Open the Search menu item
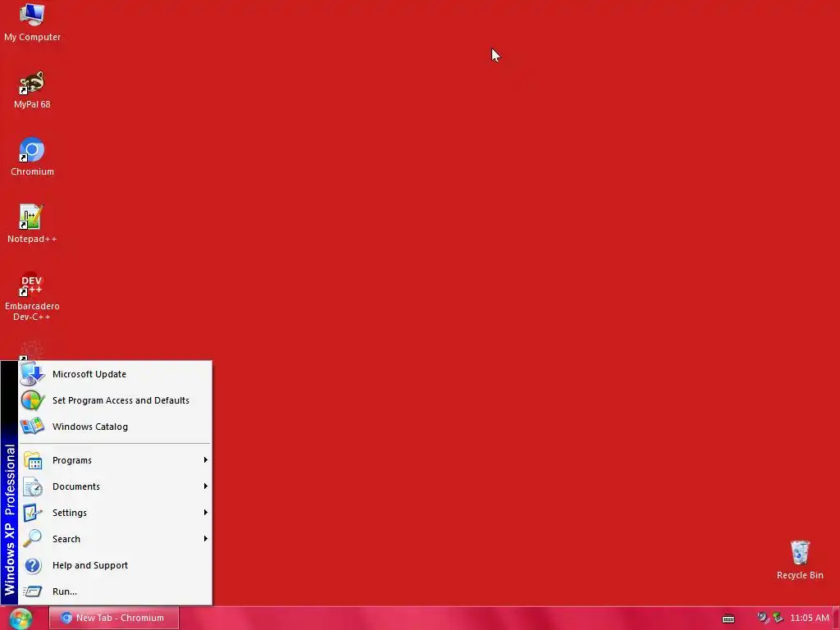 (x=115, y=538)
